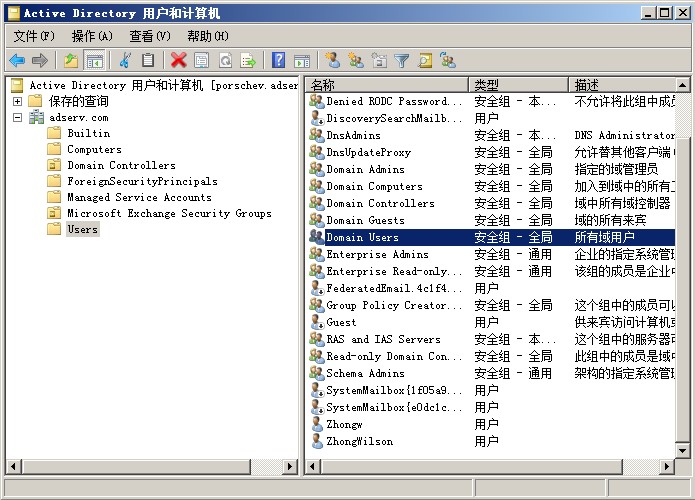Select the Active Directory root tree node
The height and width of the screenshot is (500, 695).
tap(164, 85)
